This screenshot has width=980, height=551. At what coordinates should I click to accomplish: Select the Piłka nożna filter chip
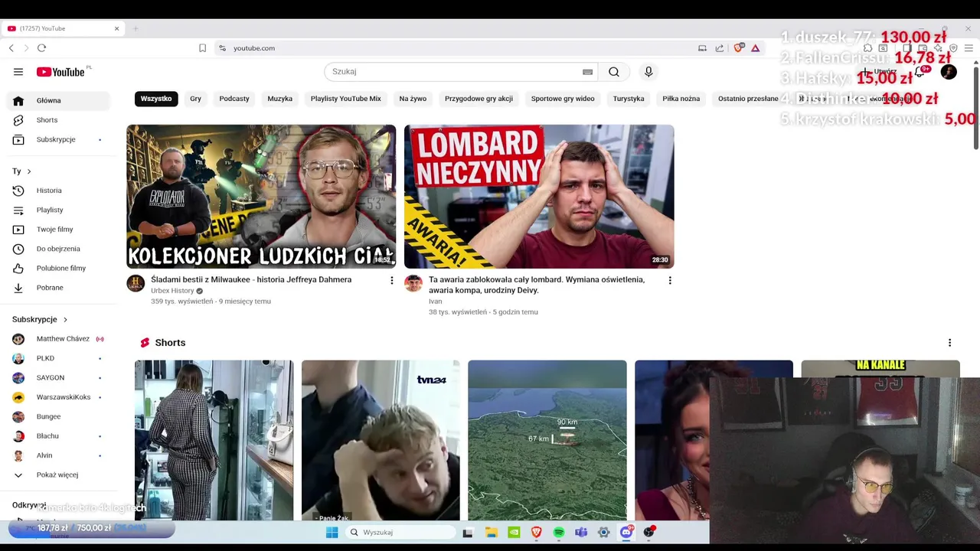click(681, 99)
